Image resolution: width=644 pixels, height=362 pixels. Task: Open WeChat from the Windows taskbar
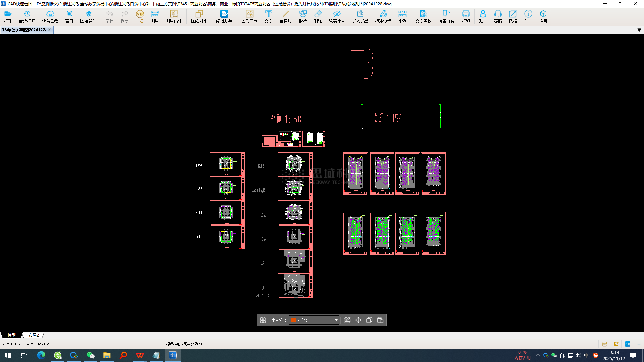point(90,355)
